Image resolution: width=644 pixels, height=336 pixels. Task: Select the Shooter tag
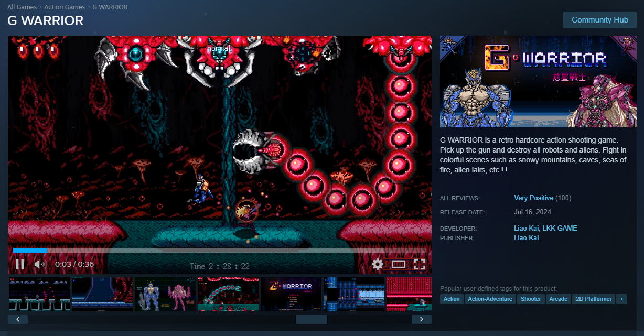click(531, 299)
